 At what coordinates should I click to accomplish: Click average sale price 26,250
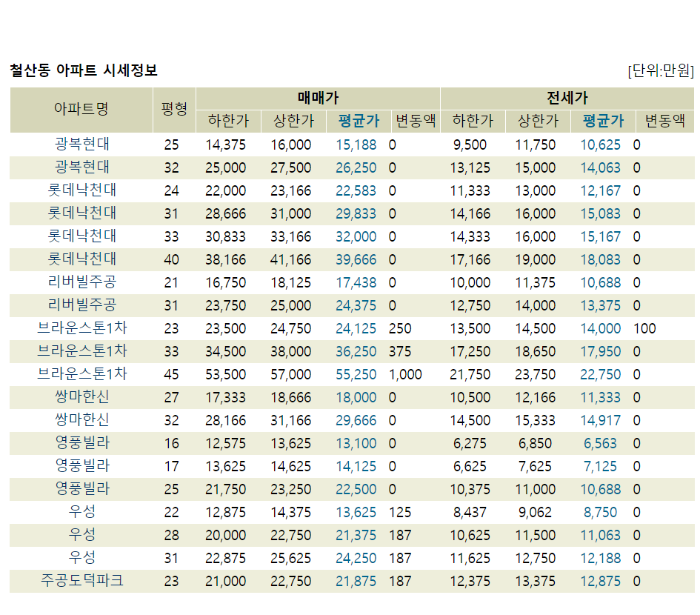click(x=356, y=168)
